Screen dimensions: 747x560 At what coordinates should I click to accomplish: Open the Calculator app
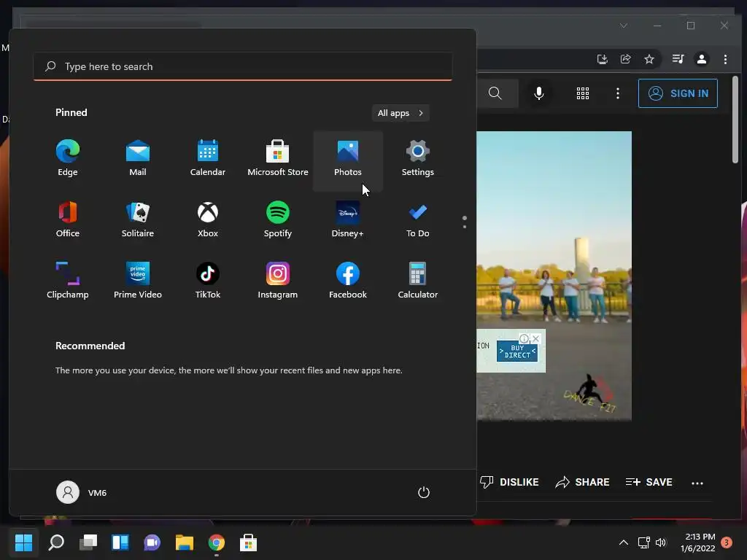point(418,282)
